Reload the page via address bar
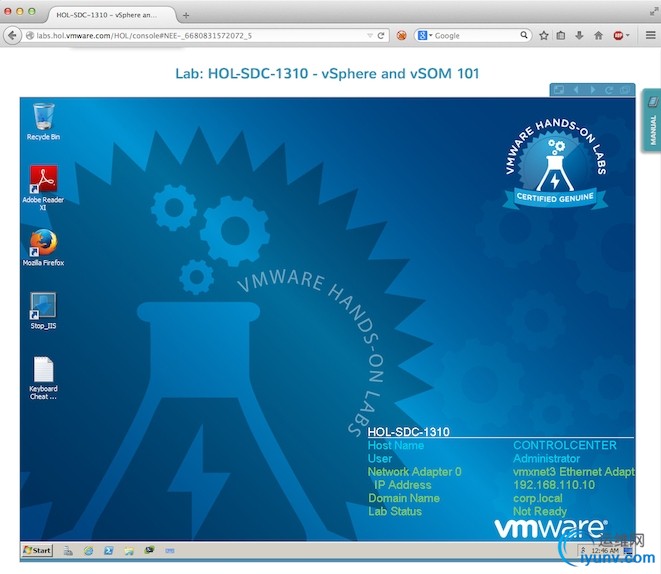Viewport: 661px width, 574px height. [381, 36]
